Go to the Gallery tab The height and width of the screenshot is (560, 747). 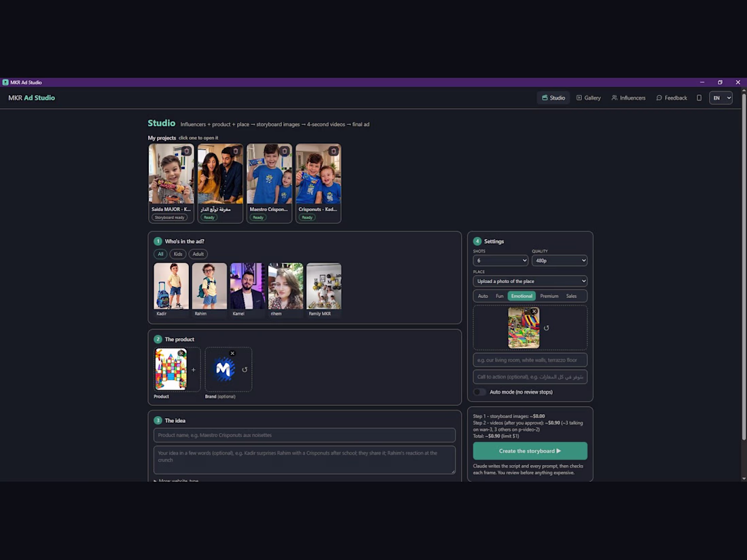click(588, 98)
